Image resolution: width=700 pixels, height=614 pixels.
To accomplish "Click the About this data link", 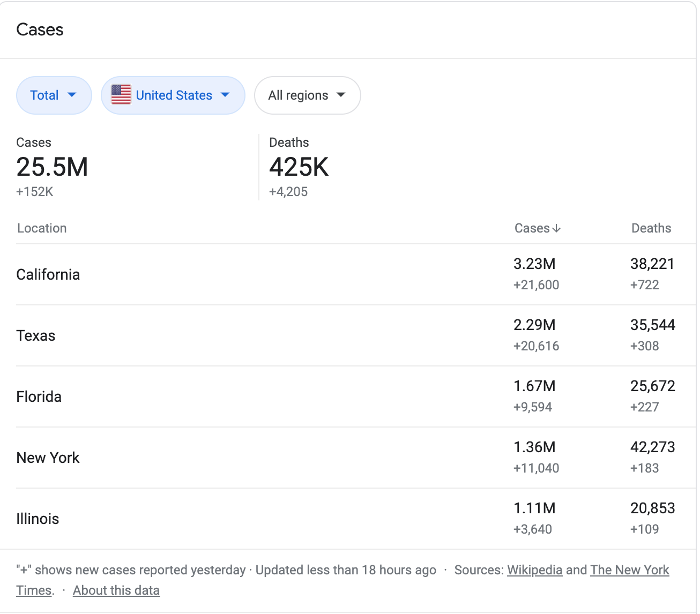I will (116, 590).
